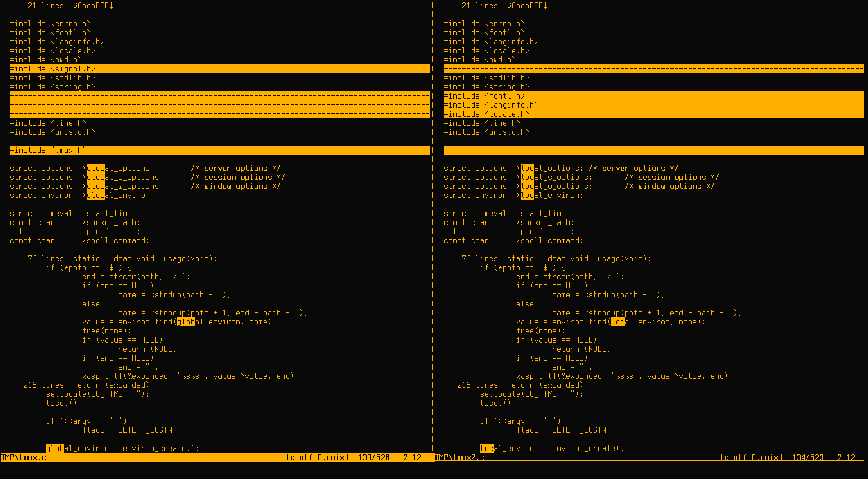The image size is (868, 479).
Task: Click the 133/520 line counter
Action: 374,457
